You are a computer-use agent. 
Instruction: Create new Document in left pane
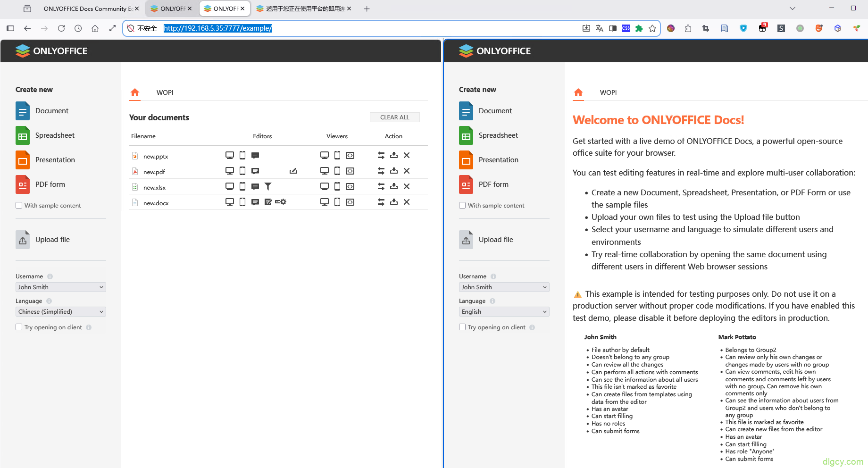pyautogui.click(x=42, y=111)
